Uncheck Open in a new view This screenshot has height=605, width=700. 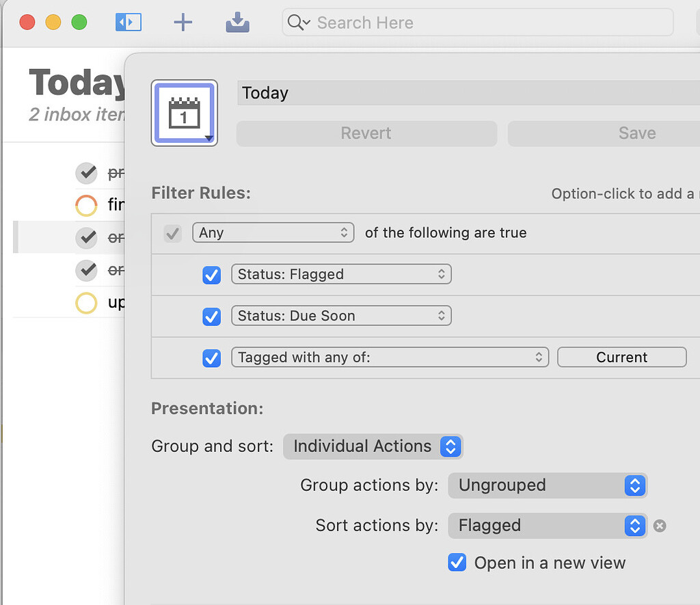[x=457, y=563]
